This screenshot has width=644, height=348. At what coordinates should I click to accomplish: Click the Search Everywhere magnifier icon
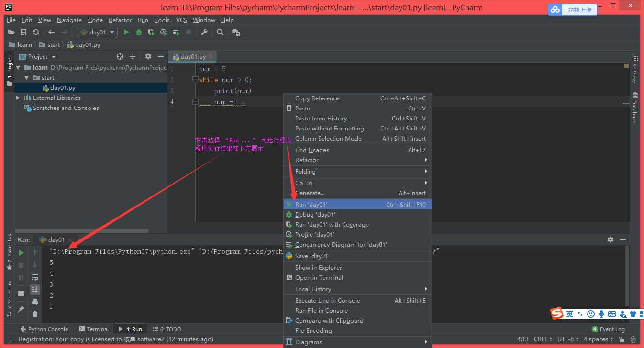pos(220,32)
